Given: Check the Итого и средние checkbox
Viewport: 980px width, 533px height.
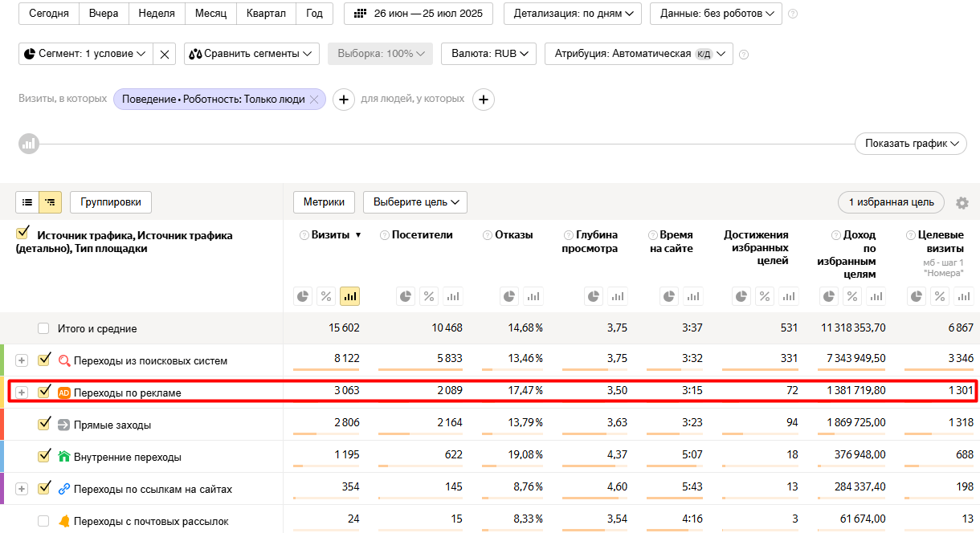Looking at the screenshot, I should tap(43, 328).
